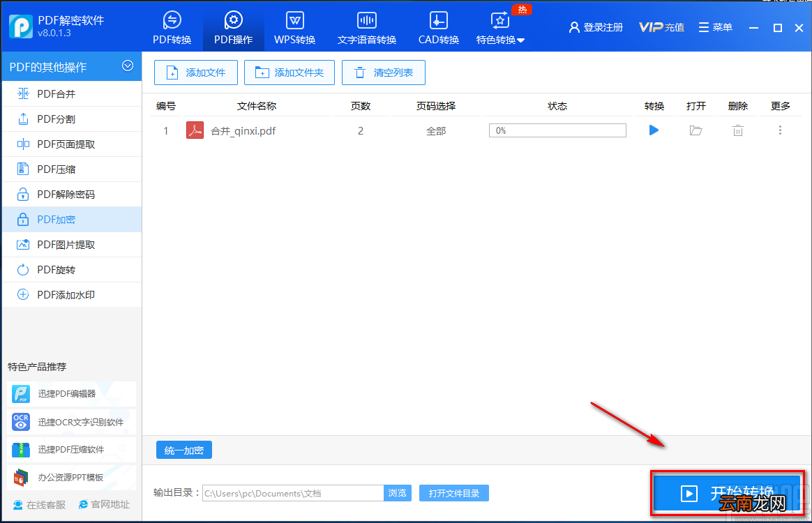Select PDF加密 in the sidebar
Image resolution: width=812 pixels, height=523 pixels.
click(x=72, y=220)
